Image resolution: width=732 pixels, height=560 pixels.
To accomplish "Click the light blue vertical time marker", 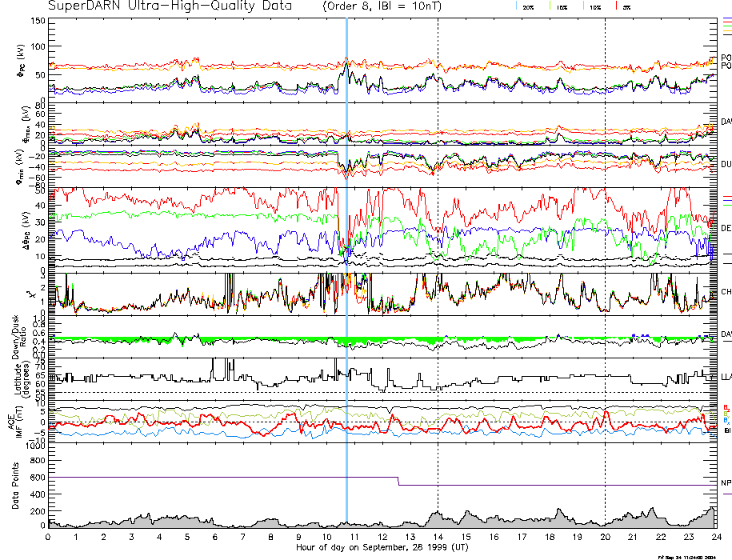I will click(346, 240).
